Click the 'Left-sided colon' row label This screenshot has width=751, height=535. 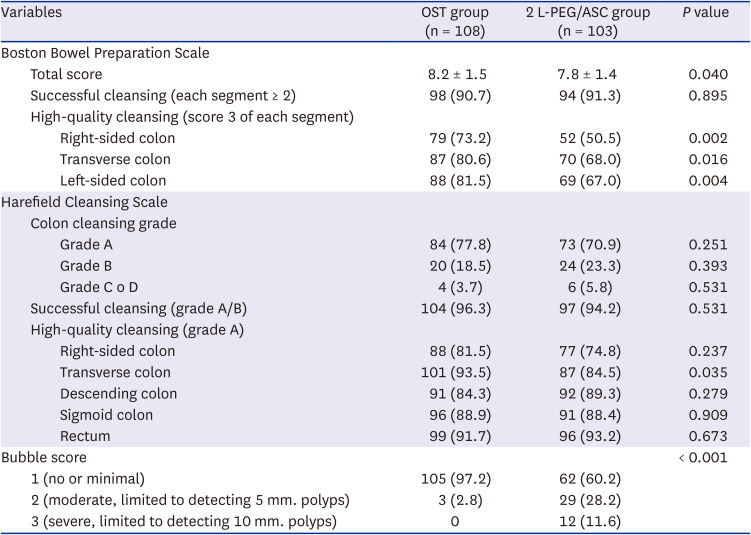(112, 181)
